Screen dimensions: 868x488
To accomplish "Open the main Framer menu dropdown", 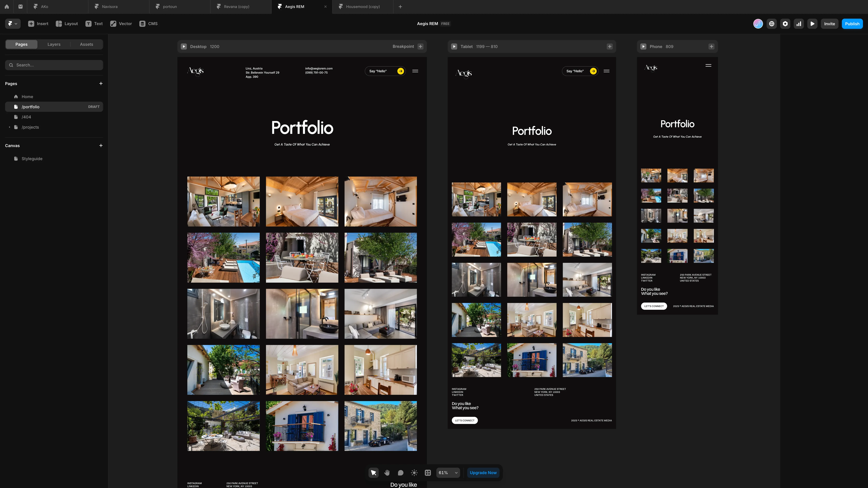I will [13, 24].
